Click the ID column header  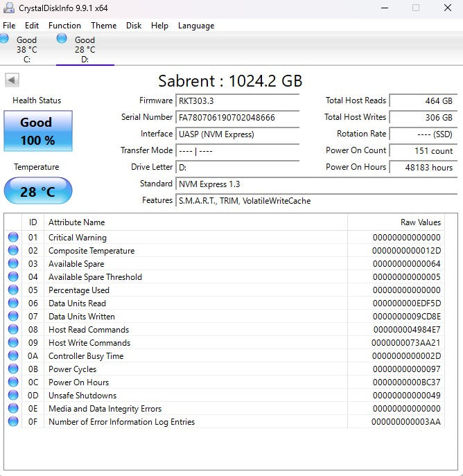[x=33, y=222]
